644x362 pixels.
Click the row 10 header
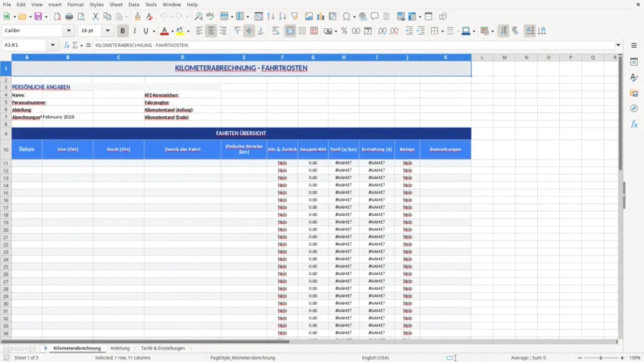[6, 150]
